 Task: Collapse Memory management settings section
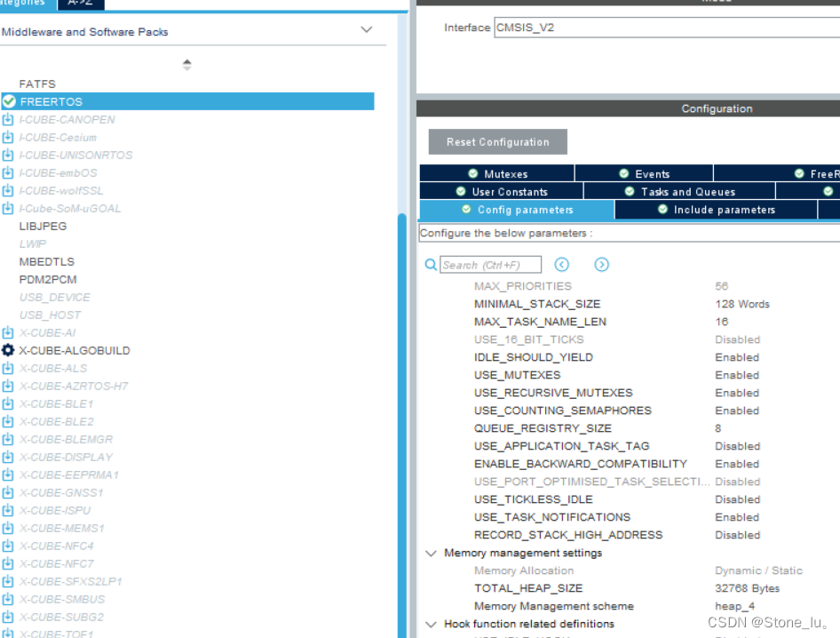(431, 553)
